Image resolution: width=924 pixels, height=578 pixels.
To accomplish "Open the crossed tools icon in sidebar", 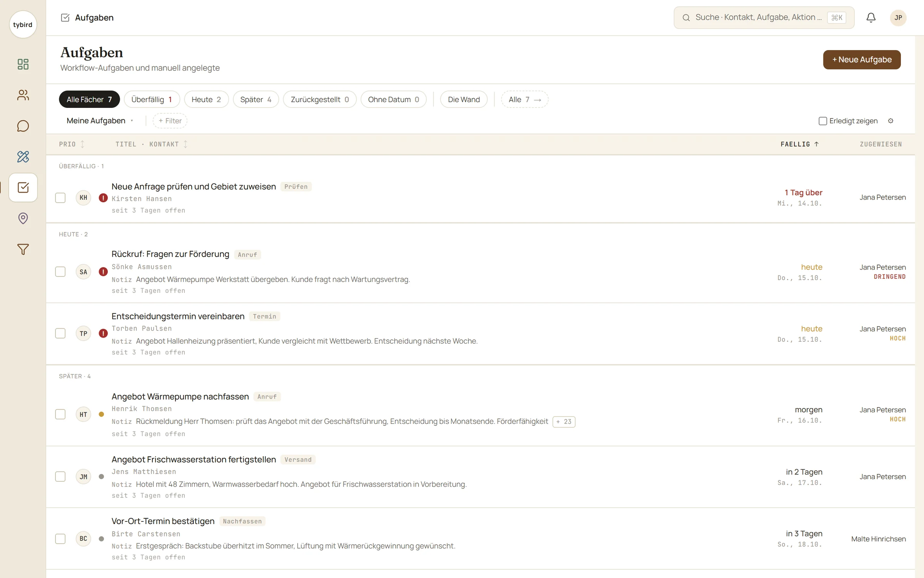I will point(23,157).
